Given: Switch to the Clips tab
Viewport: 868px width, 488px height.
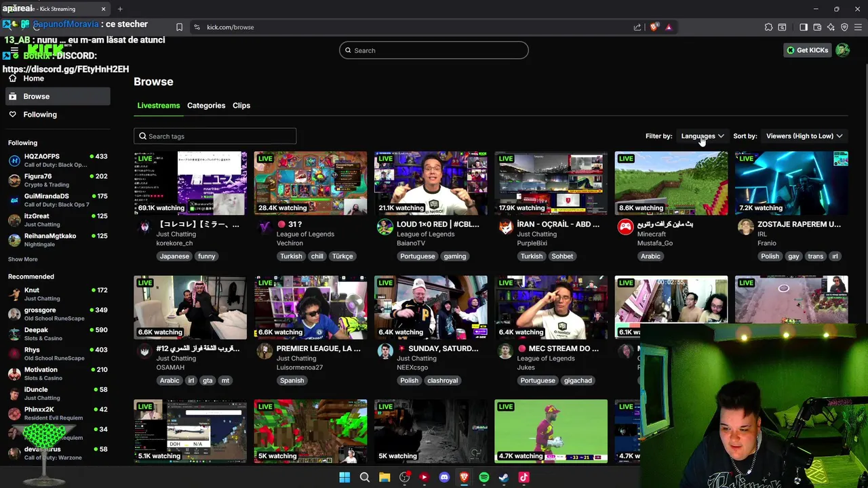Looking at the screenshot, I should (241, 106).
